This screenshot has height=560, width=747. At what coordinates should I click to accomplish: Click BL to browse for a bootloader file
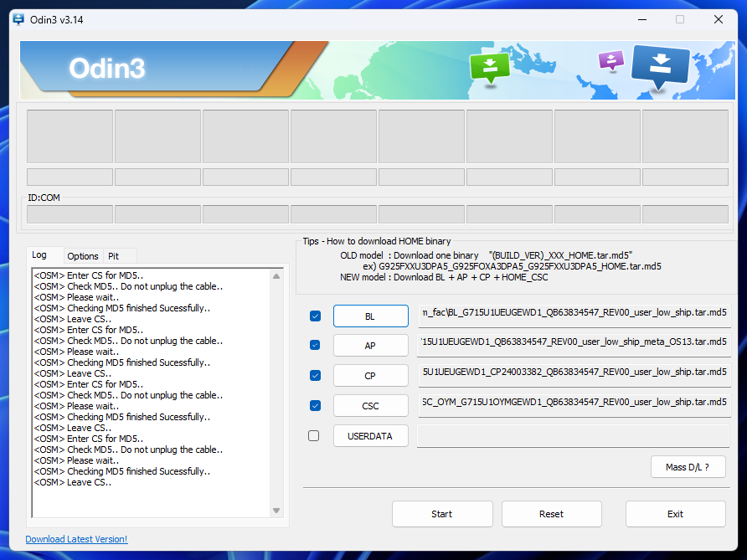tap(370, 316)
